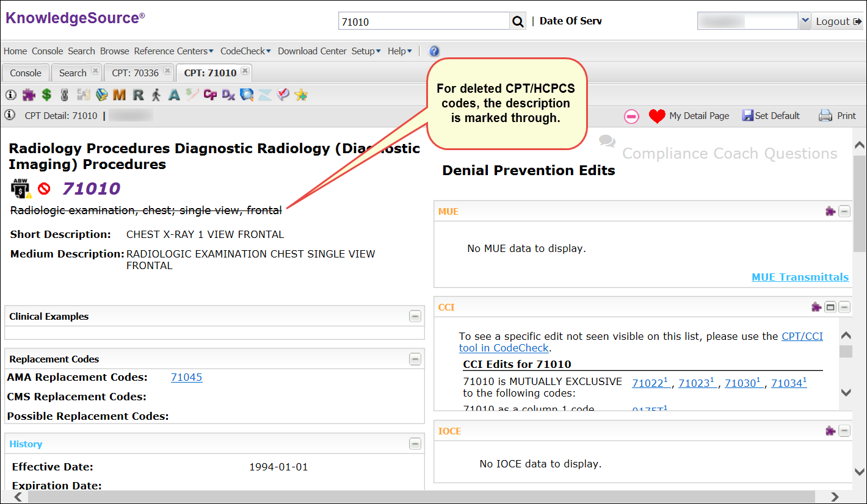Image resolution: width=867 pixels, height=504 pixels.
Task: Open the orange M toolbar icon
Action: coord(119,95)
